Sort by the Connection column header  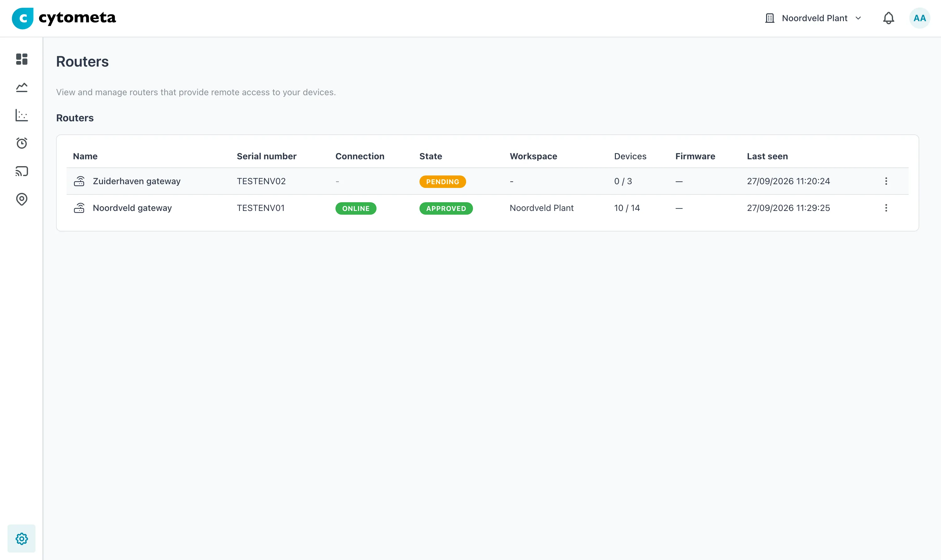[x=360, y=156]
